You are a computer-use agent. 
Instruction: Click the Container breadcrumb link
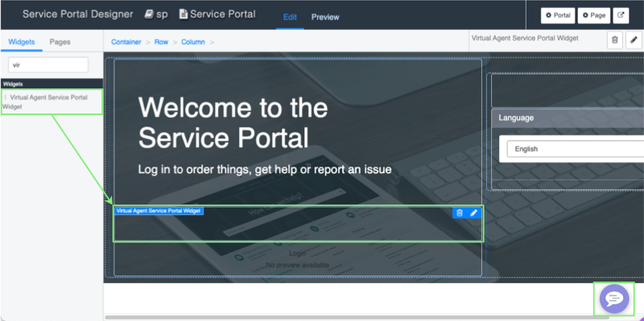126,42
